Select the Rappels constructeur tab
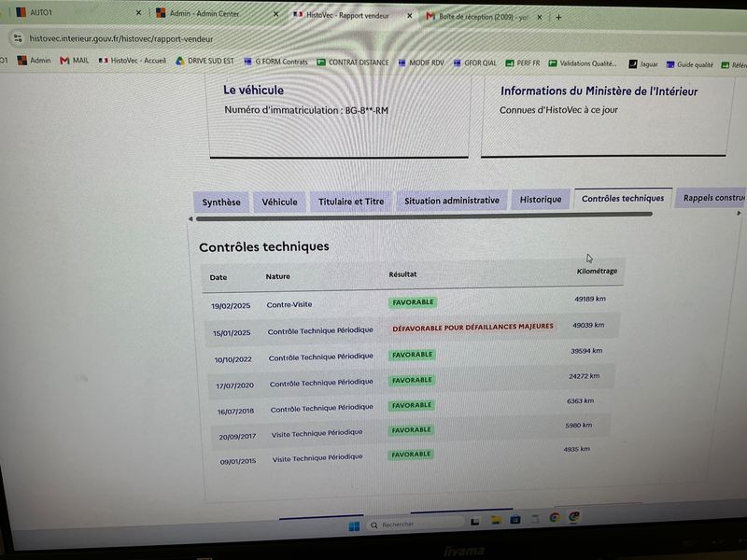Screen dimensions: 747x560 coord(712,198)
